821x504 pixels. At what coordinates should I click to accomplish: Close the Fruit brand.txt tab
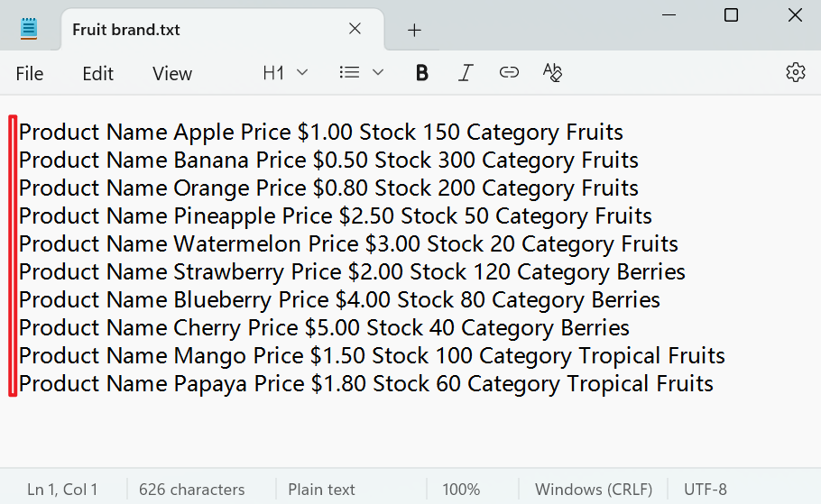355,29
